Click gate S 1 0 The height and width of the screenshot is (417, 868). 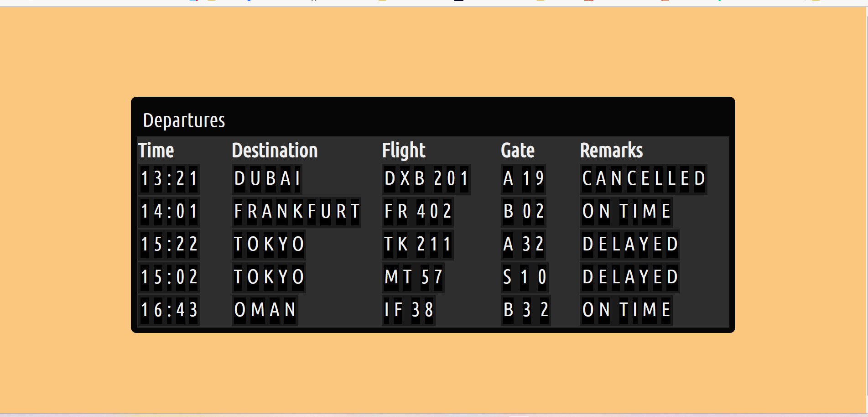525,277
